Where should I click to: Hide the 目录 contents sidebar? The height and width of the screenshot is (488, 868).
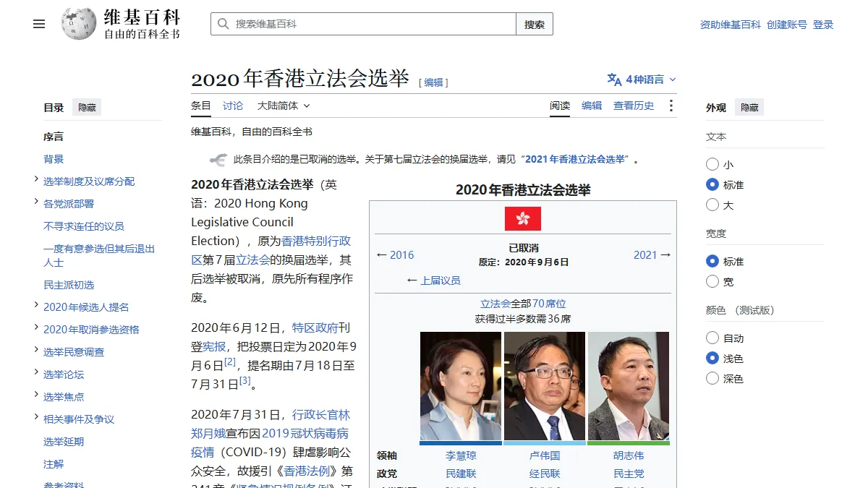[x=87, y=108]
